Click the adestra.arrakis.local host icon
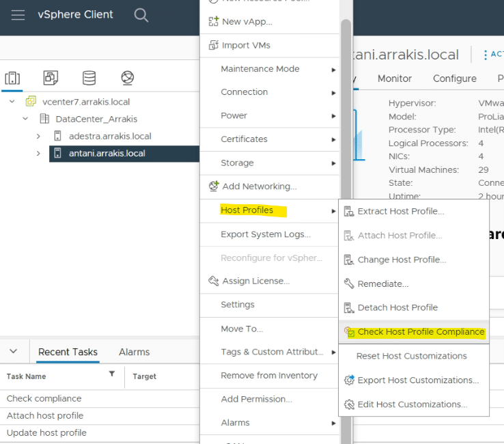504x444 pixels. (57, 136)
